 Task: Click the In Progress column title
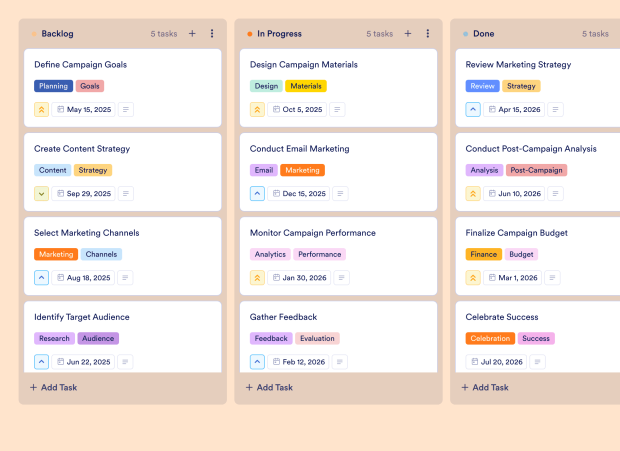(x=280, y=34)
